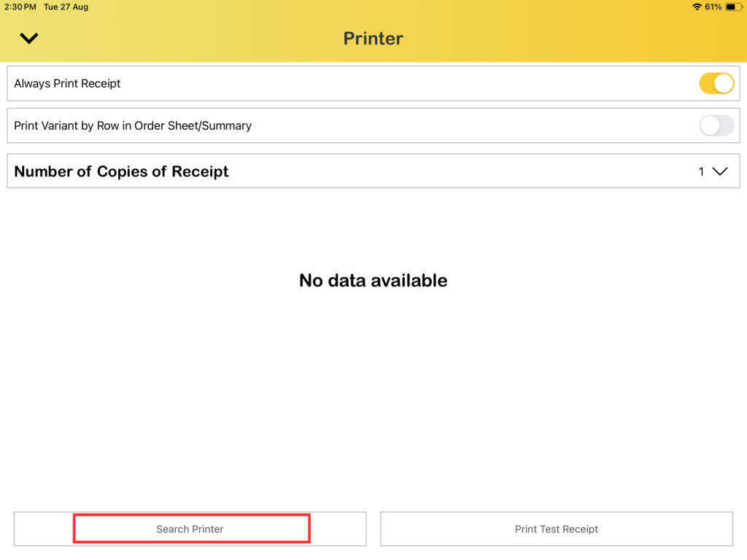This screenshot has width=747, height=560.
Task: Click the battery icon in the status bar
Action: 732,7
